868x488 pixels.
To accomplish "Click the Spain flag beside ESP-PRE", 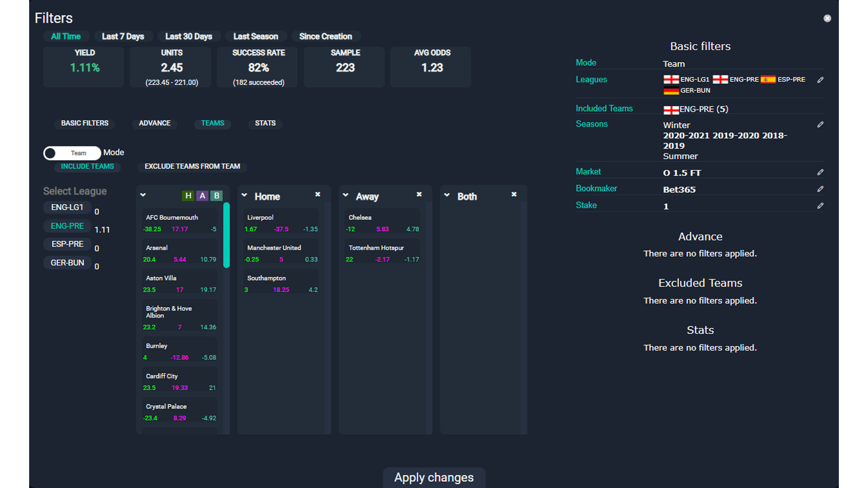I will pyautogui.click(x=768, y=80).
